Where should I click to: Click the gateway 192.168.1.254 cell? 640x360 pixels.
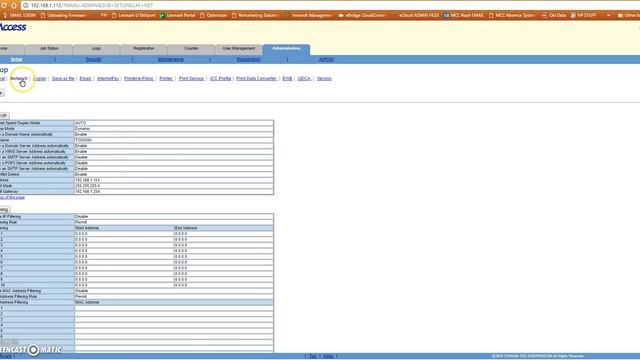pos(173,191)
